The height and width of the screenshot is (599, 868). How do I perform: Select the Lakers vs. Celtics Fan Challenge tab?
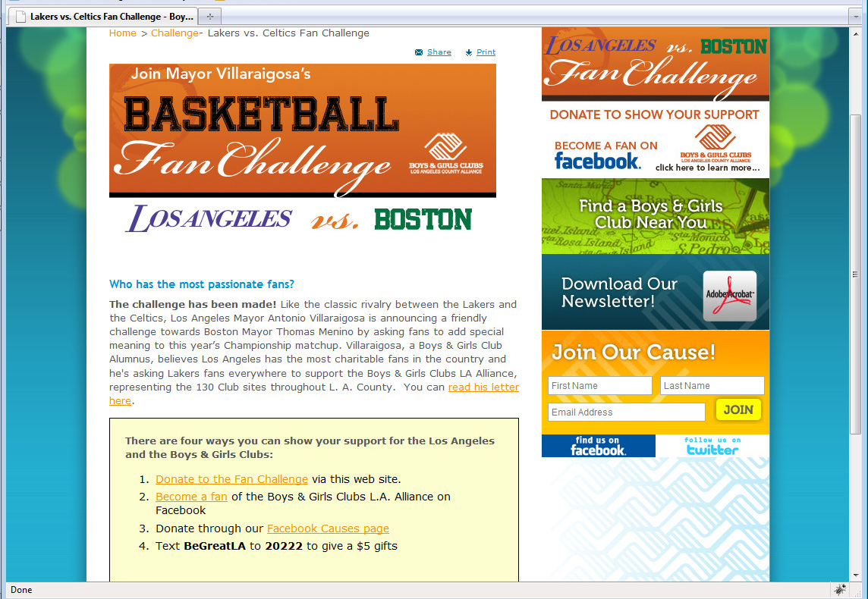(103, 17)
